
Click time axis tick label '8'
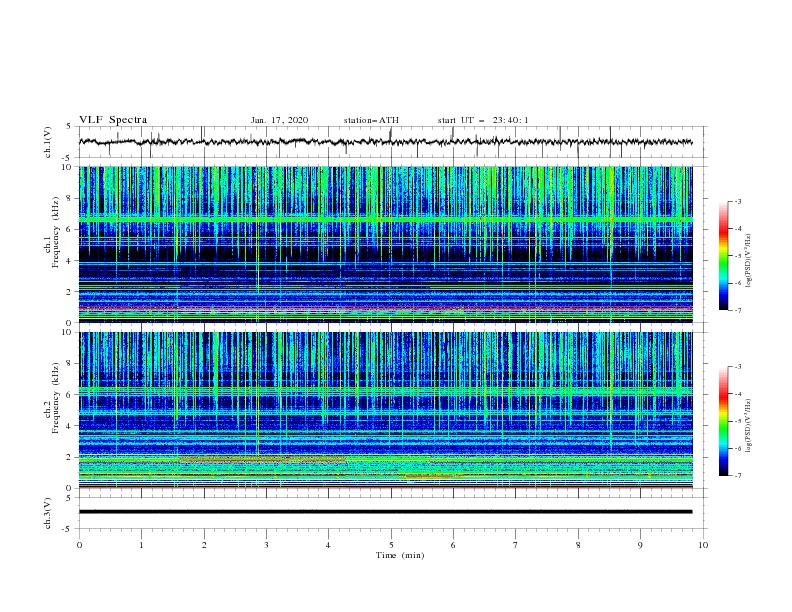tap(578, 545)
